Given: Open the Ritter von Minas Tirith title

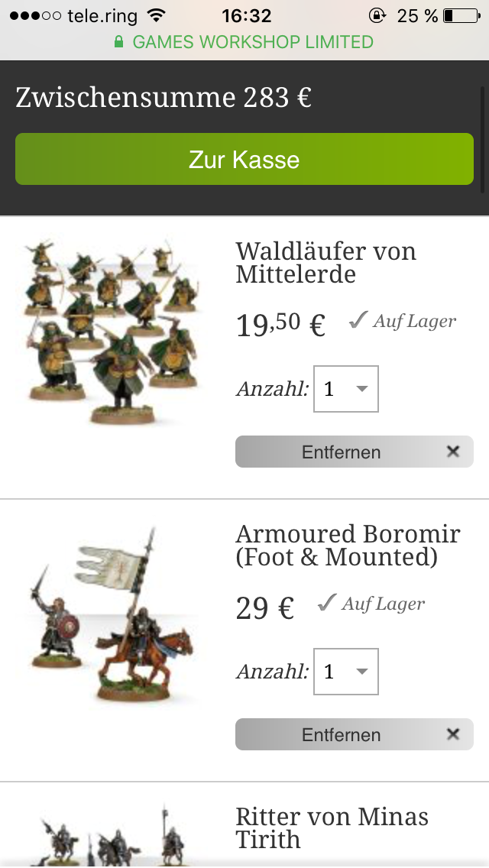Looking at the screenshot, I should click(x=332, y=829).
